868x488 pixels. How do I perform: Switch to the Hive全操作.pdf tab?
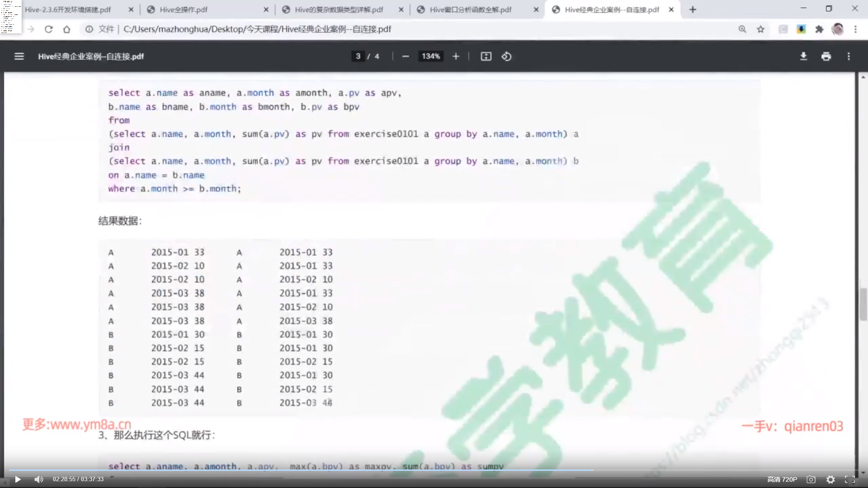click(184, 9)
